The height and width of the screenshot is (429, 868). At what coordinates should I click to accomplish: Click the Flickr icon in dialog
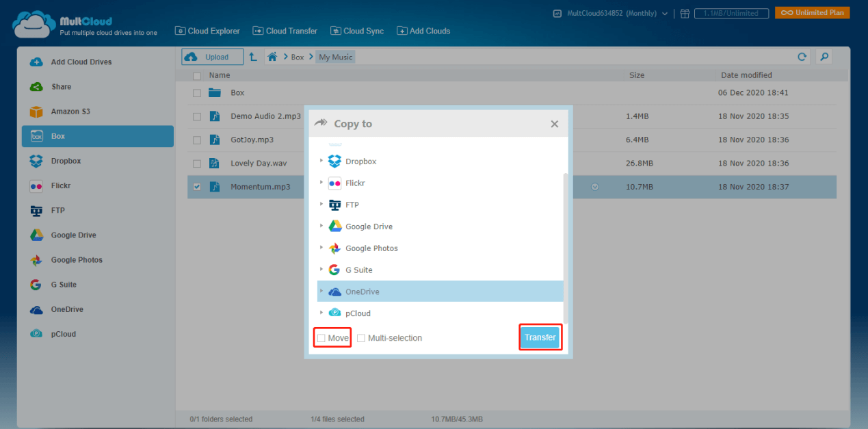click(334, 183)
